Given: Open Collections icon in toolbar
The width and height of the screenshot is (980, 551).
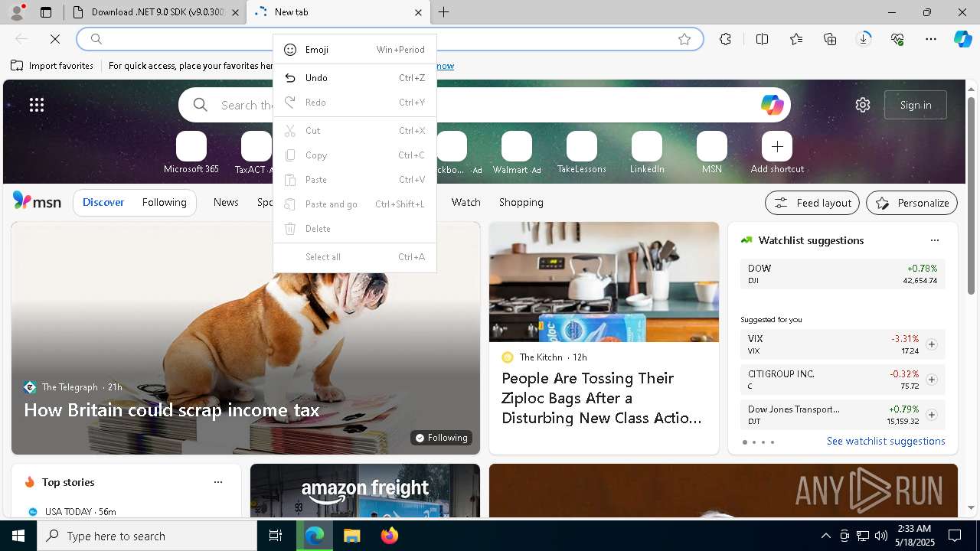Looking at the screenshot, I should 830,39.
